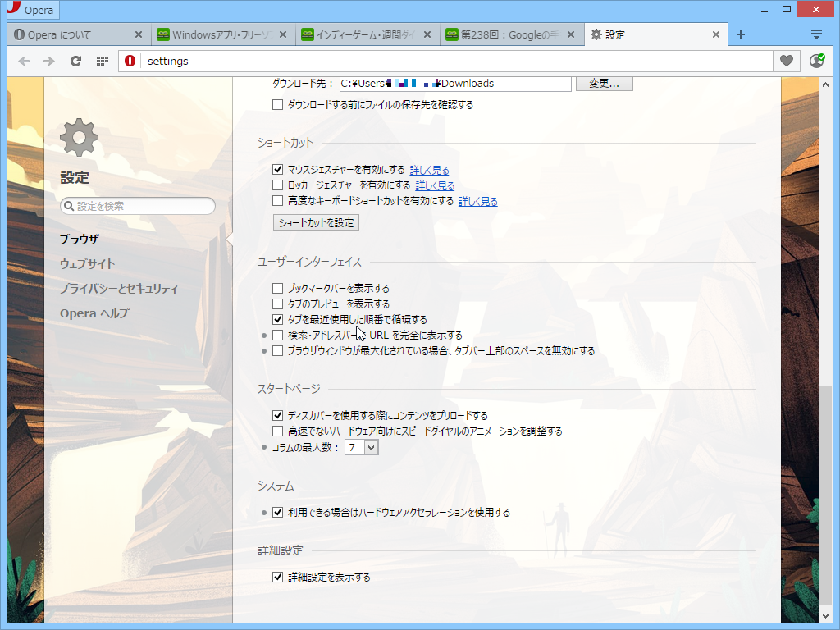
Task: Click the back navigation arrow
Action: 23,61
